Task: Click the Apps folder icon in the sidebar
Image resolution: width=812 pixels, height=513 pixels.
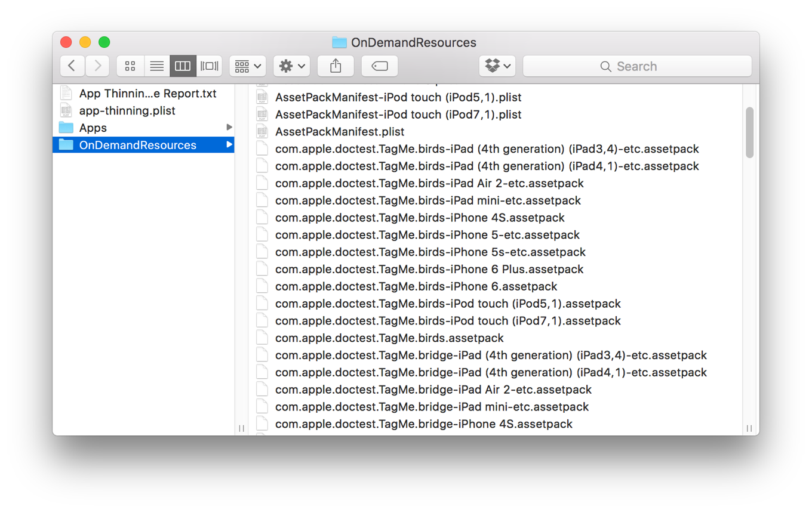Action: tap(66, 127)
